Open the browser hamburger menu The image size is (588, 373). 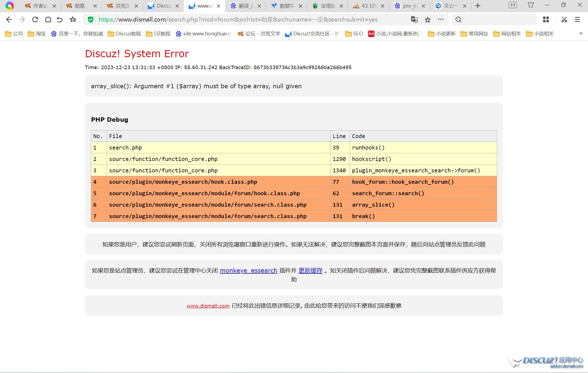(577, 20)
